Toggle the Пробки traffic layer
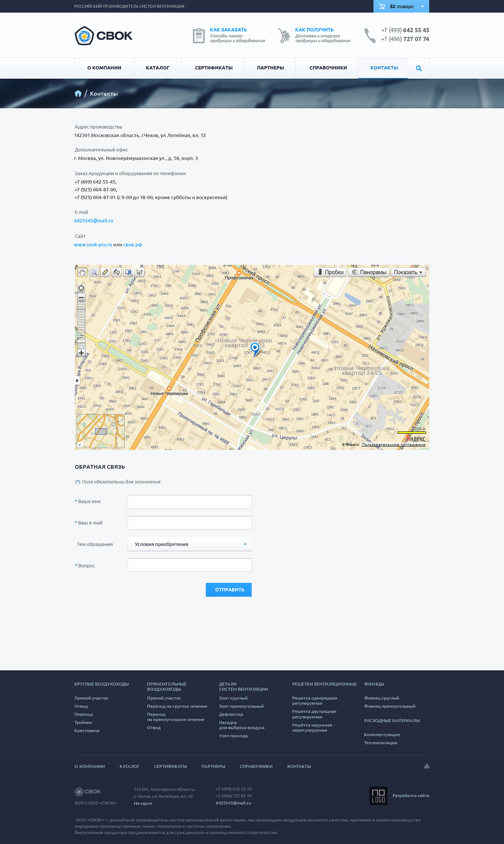 [x=330, y=272]
